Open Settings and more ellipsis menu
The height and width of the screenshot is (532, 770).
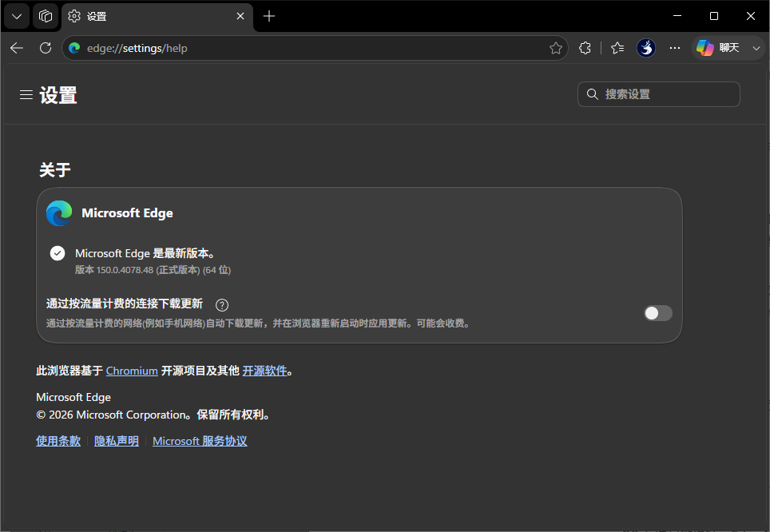[x=675, y=48]
